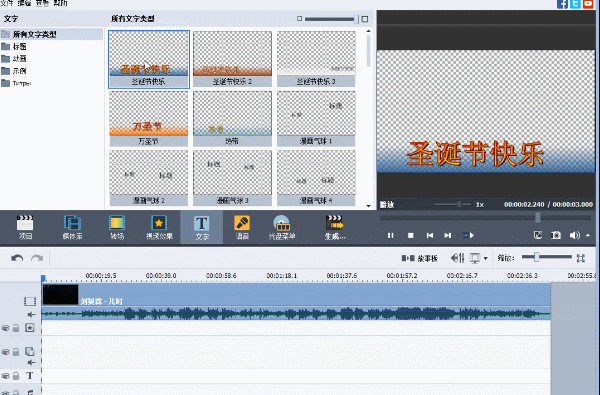This screenshot has width=600, height=395.
Task: Click the presets scrollbar down arrow
Action: (x=368, y=206)
